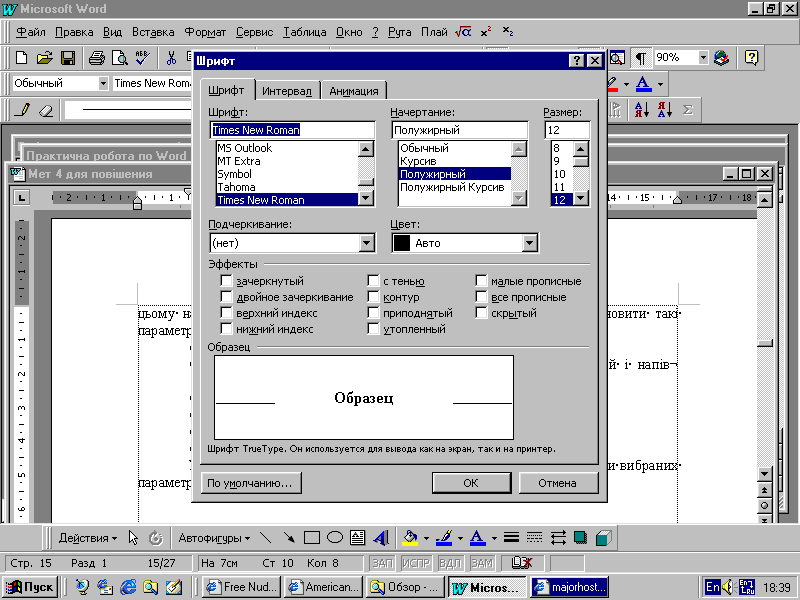Expand fill color arrow on drawing toolbar

426,538
